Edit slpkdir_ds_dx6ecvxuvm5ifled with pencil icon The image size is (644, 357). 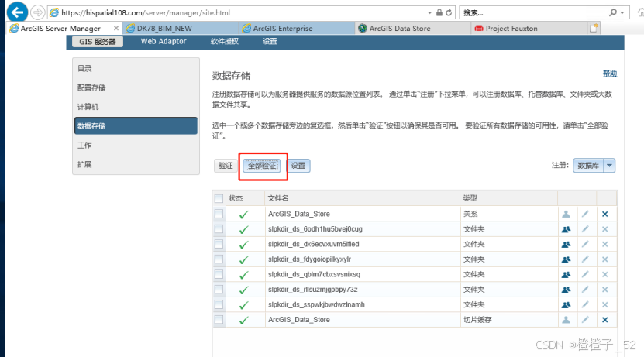tap(585, 244)
